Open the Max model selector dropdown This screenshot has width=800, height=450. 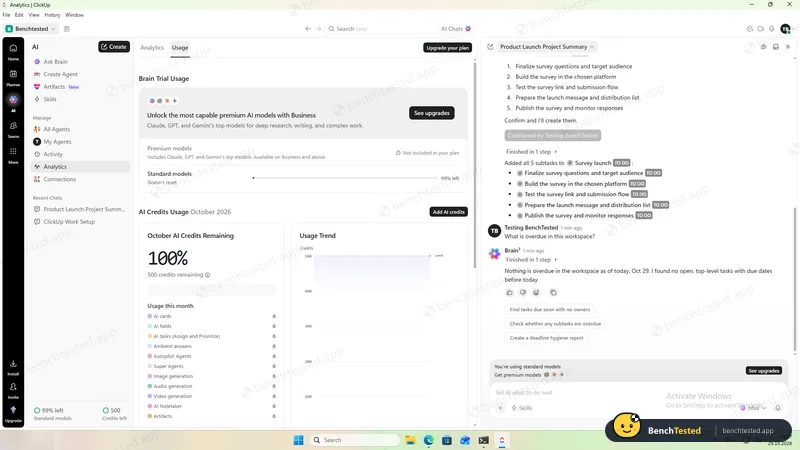tap(754, 408)
